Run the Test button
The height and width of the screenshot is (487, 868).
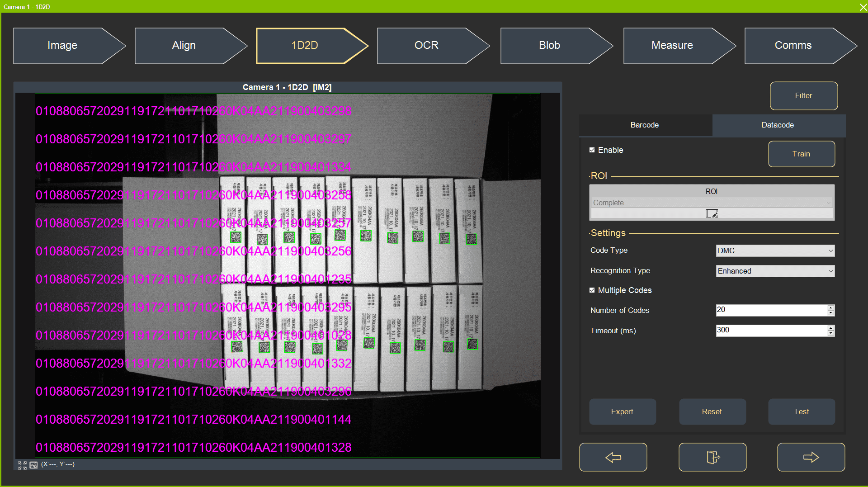(x=802, y=412)
